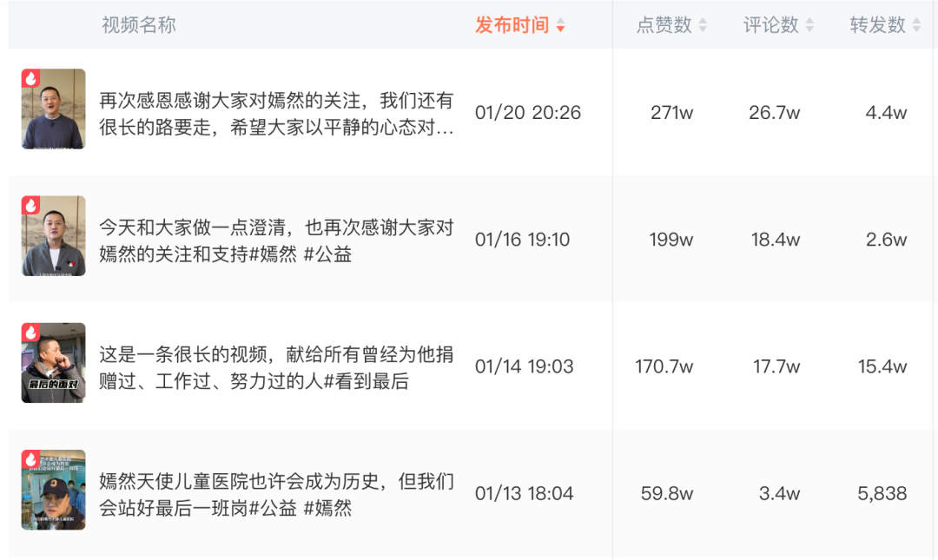Image resolution: width=938 pixels, height=560 pixels.
Task: Click the 转发数 sort arrow icon
Action: pos(916,26)
